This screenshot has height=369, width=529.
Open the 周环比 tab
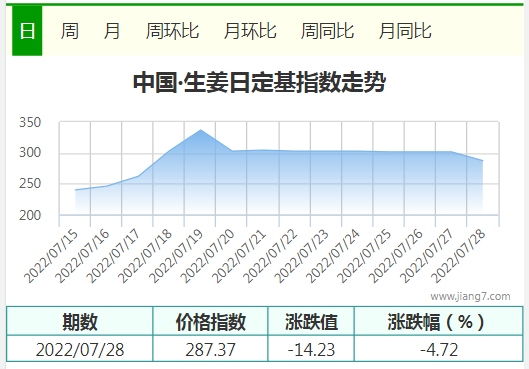[172, 31]
